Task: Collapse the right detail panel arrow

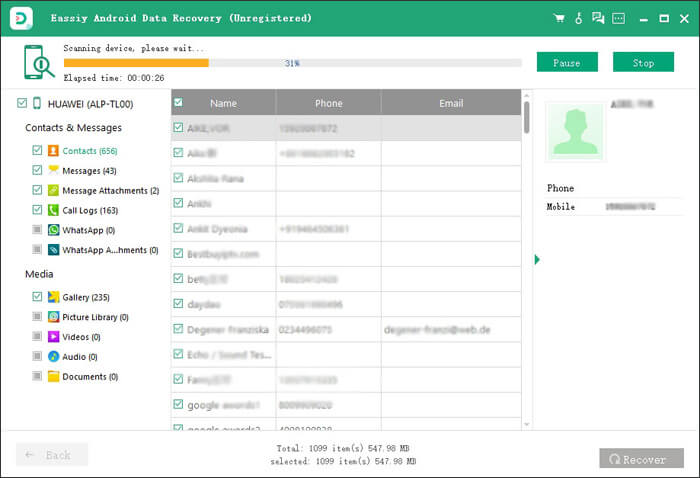Action: [x=537, y=260]
